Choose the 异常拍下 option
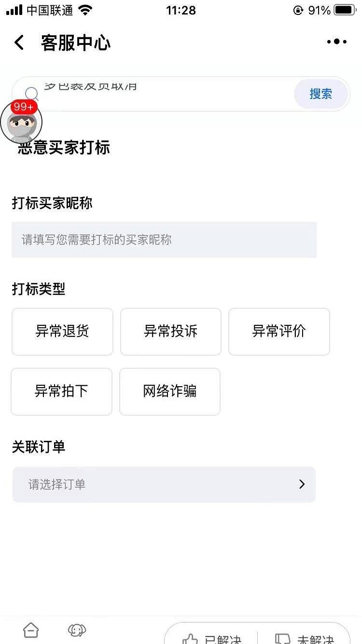 tap(61, 392)
